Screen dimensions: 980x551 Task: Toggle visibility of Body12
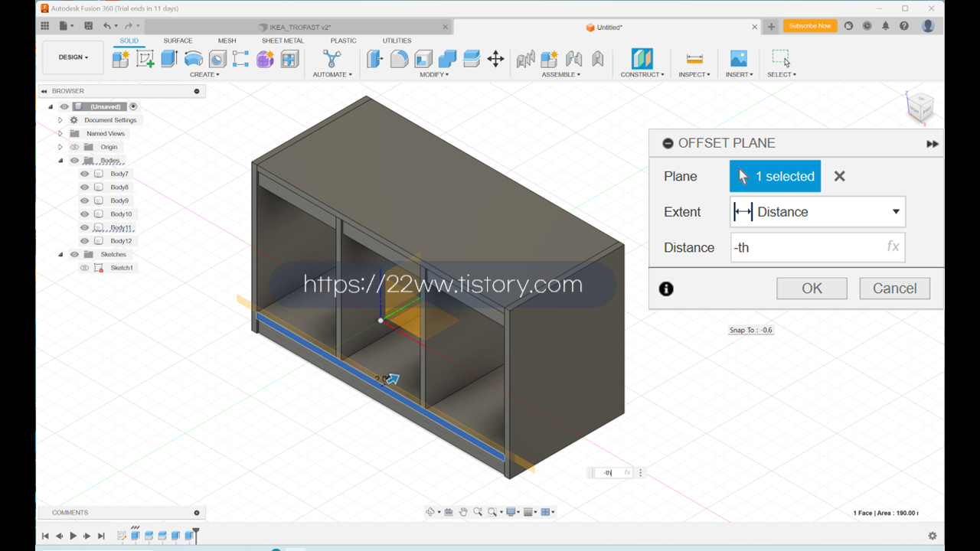click(x=85, y=241)
